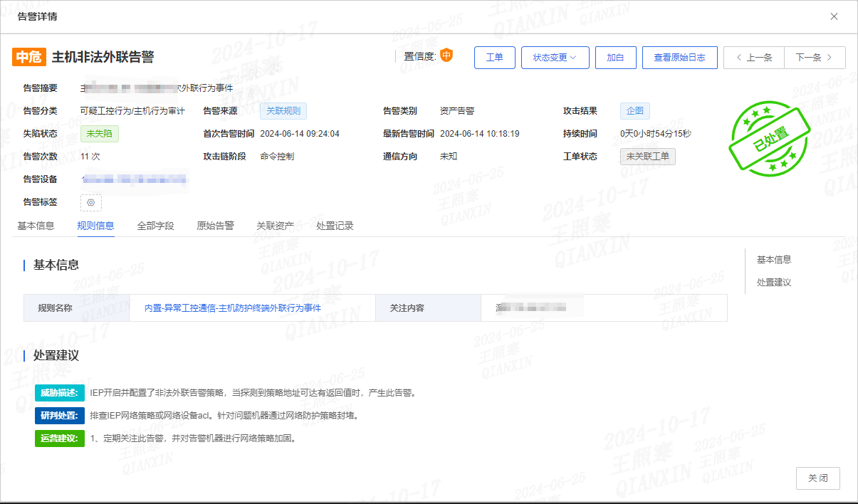The height and width of the screenshot is (504, 858).
Task: Click the 告警标签 settings tag icon
Action: click(x=91, y=202)
